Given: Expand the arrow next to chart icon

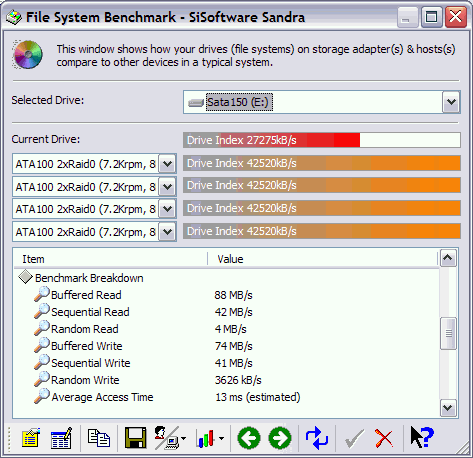Looking at the screenshot, I should [x=221, y=439].
